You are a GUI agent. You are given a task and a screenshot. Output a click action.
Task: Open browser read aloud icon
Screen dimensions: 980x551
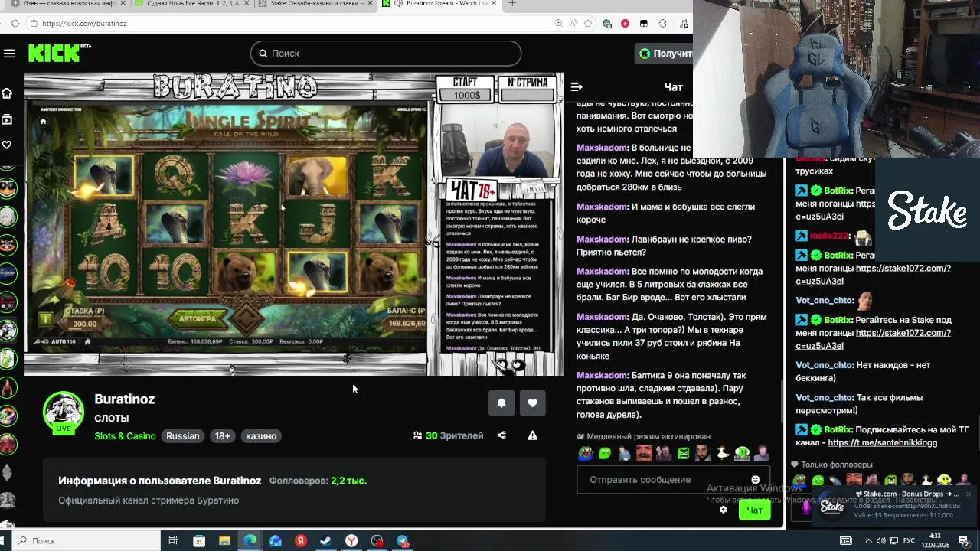[x=573, y=24]
